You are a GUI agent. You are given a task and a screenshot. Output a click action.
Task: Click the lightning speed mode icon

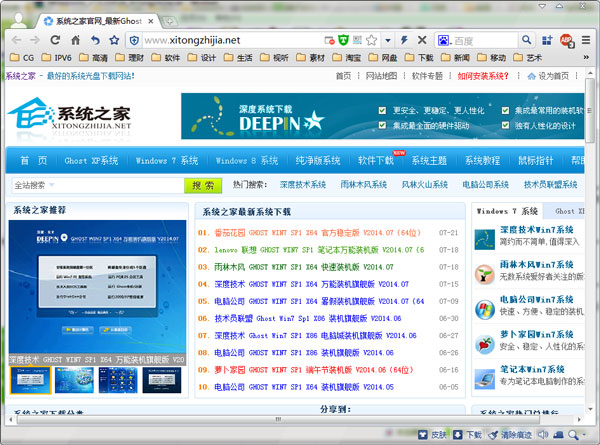click(404, 40)
